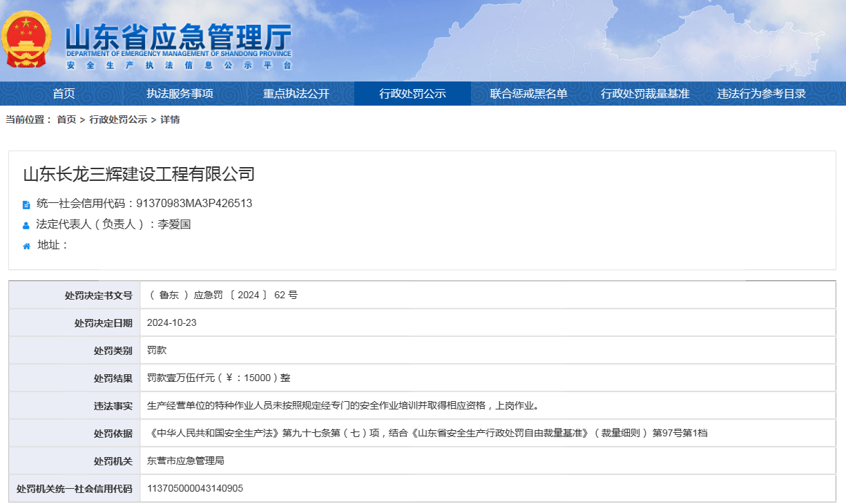Click the 处罚决定书文号 label cell
The width and height of the screenshot is (846, 504).
[75, 295]
